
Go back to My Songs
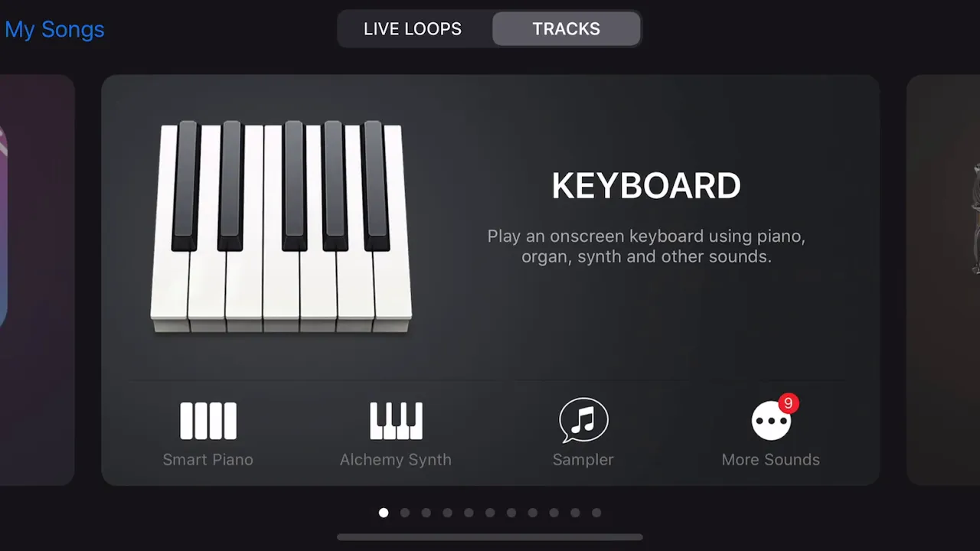click(x=54, y=29)
